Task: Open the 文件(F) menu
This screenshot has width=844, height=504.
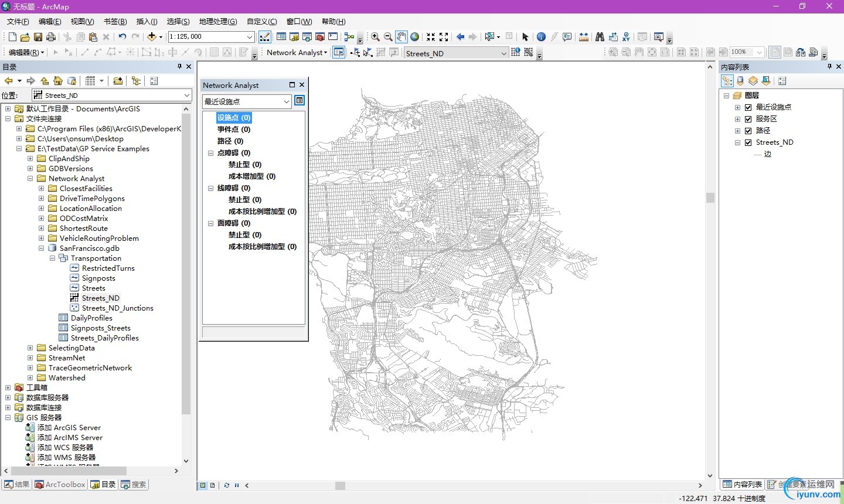Action: coord(18,22)
